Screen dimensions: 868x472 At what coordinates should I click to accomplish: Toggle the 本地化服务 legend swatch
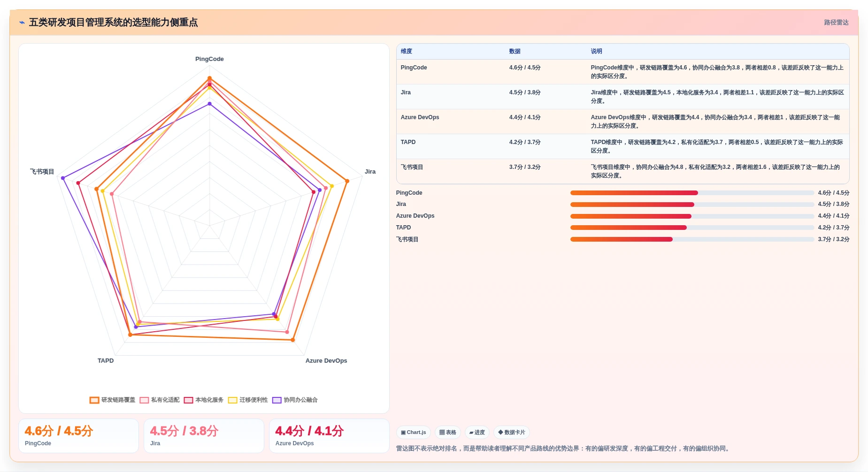pos(188,400)
